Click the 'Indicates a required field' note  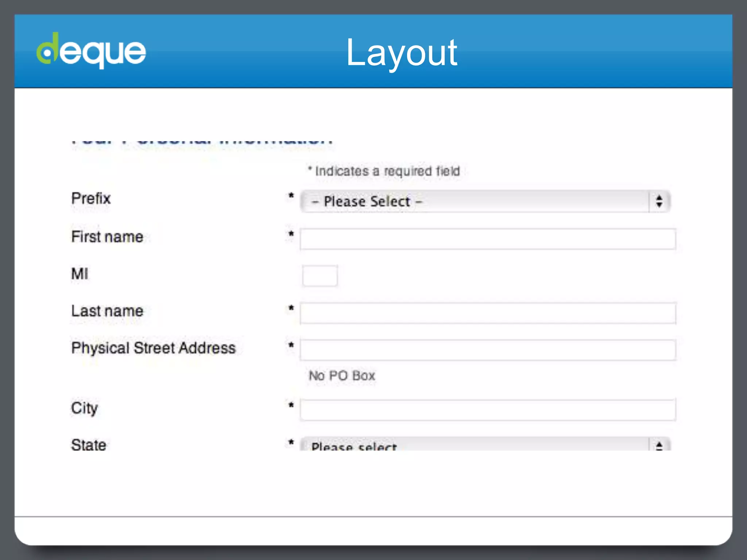click(384, 171)
